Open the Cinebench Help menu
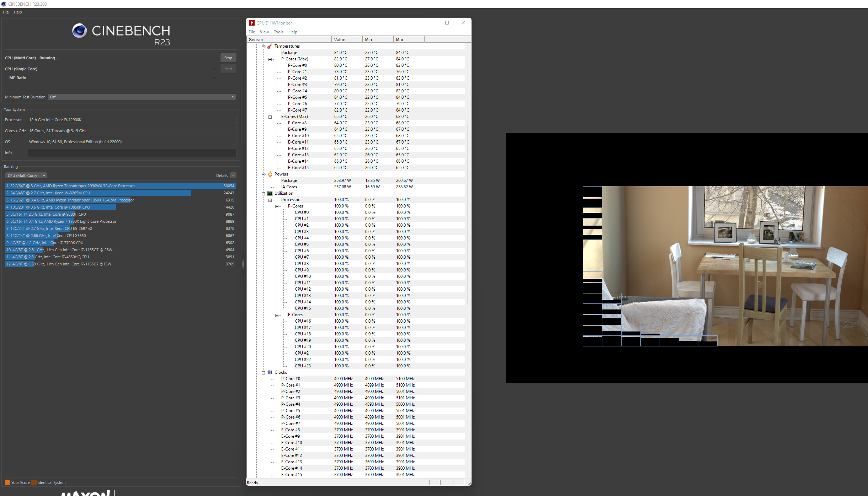This screenshot has width=868, height=496. (x=18, y=12)
